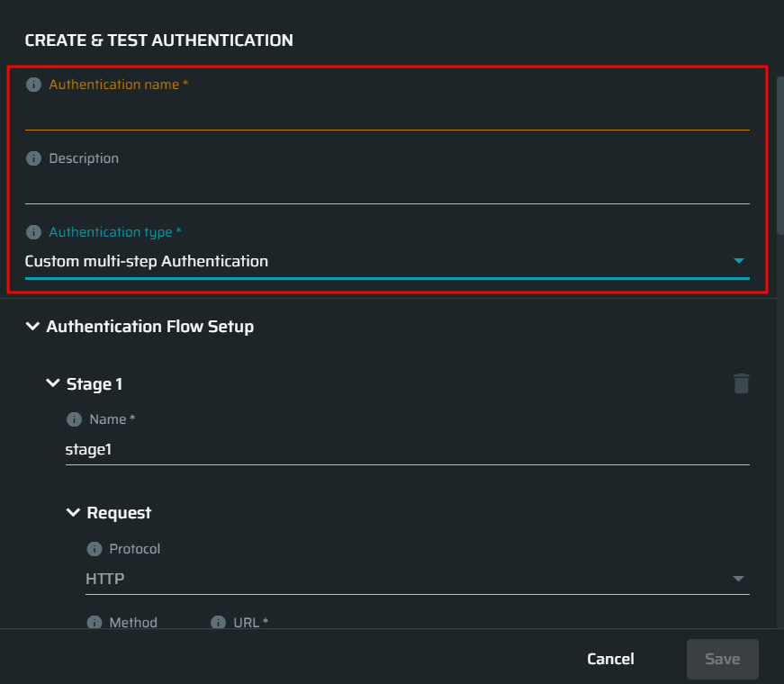Click info icon next to URL
784x684 pixels.
tap(218, 623)
